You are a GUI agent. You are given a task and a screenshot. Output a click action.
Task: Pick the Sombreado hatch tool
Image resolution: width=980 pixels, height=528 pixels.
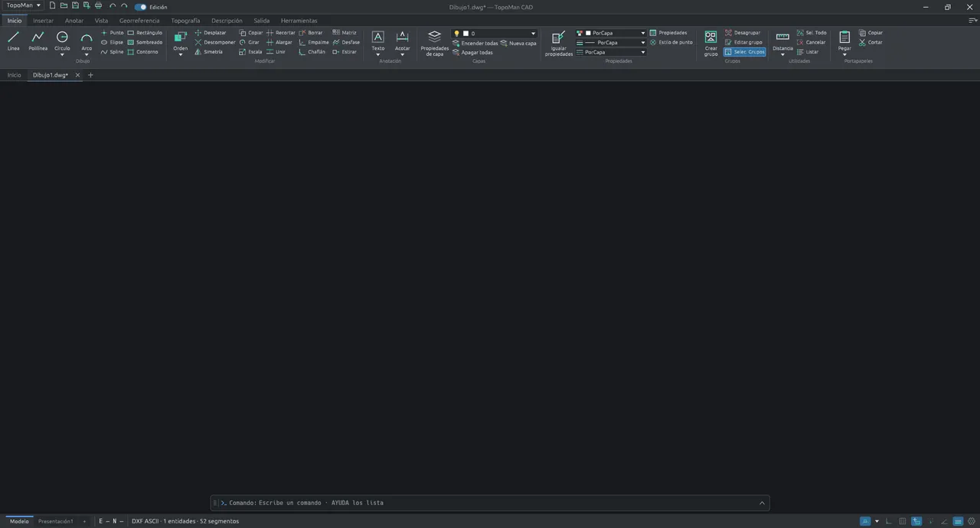coord(145,42)
